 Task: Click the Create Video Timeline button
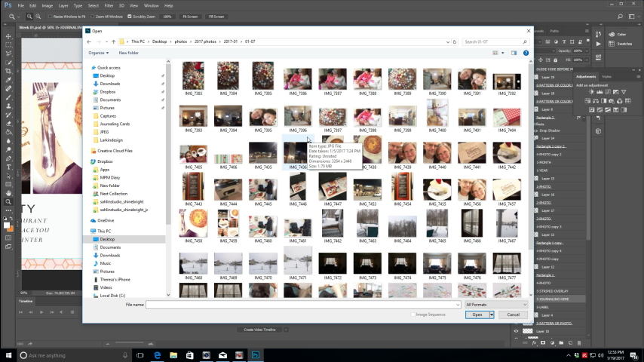pyautogui.click(x=259, y=330)
